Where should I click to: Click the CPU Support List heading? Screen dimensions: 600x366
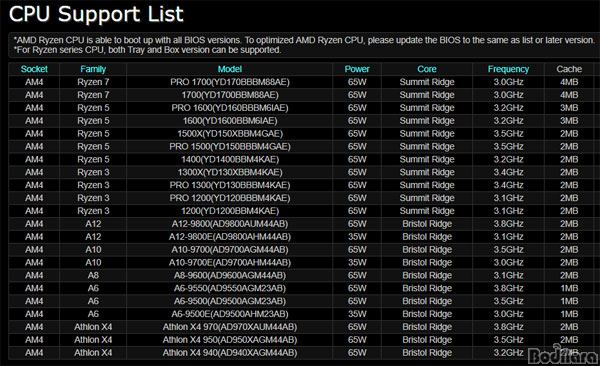pyautogui.click(x=96, y=14)
